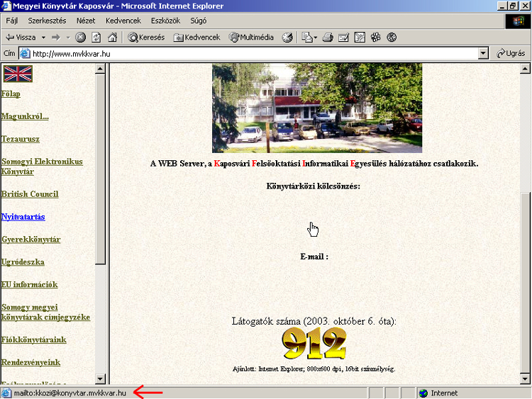Click the globe toolbar icon at the right end

coord(392,38)
